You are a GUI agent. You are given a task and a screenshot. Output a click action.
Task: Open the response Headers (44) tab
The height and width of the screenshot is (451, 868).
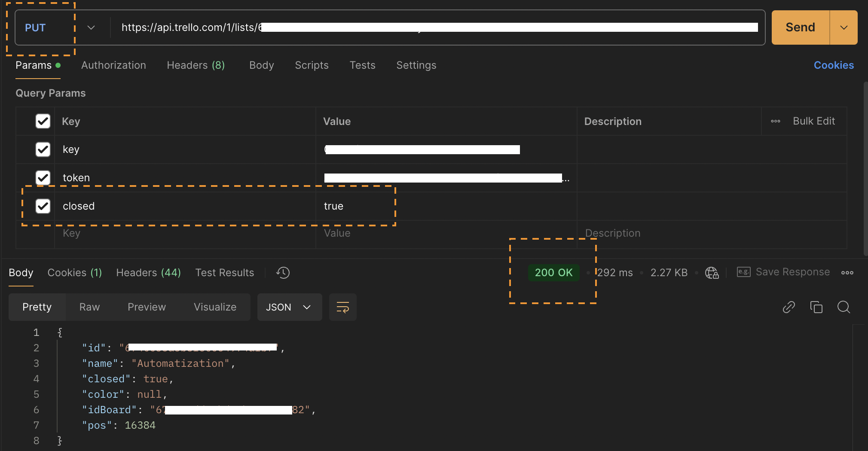(148, 272)
